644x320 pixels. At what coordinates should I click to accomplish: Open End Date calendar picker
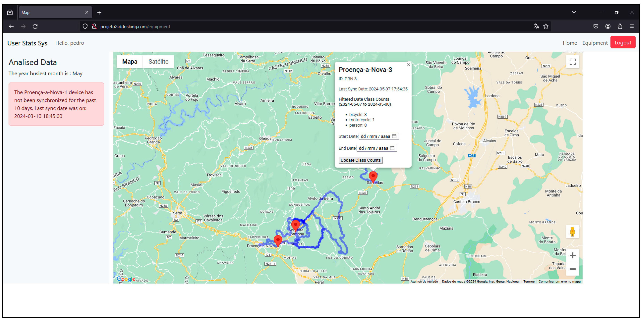click(392, 148)
